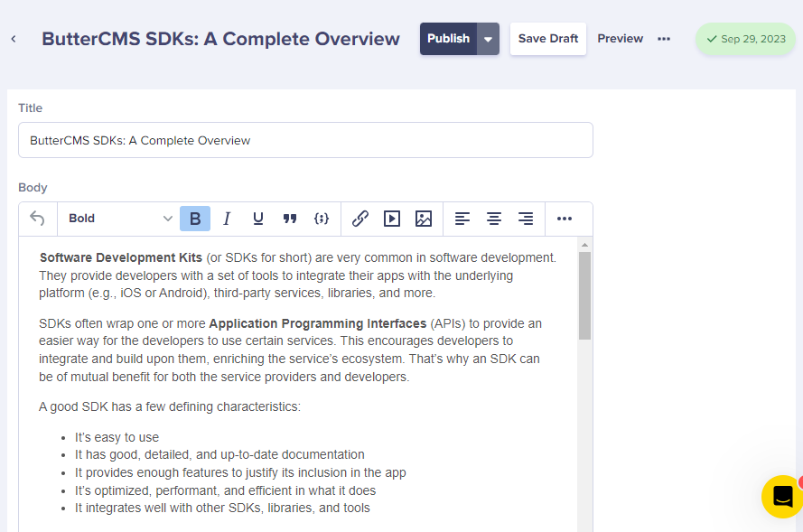803x532 pixels.
Task: Insert a code sample block
Action: 322,219
